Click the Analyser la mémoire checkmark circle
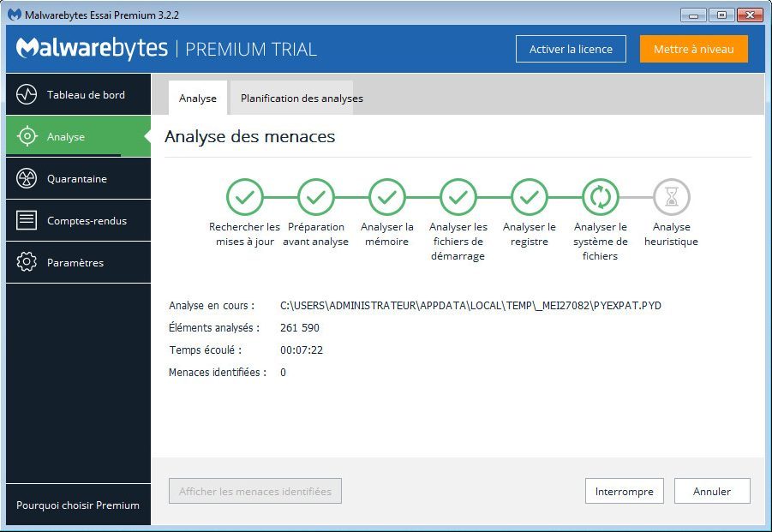This screenshot has width=772, height=532. (x=387, y=198)
